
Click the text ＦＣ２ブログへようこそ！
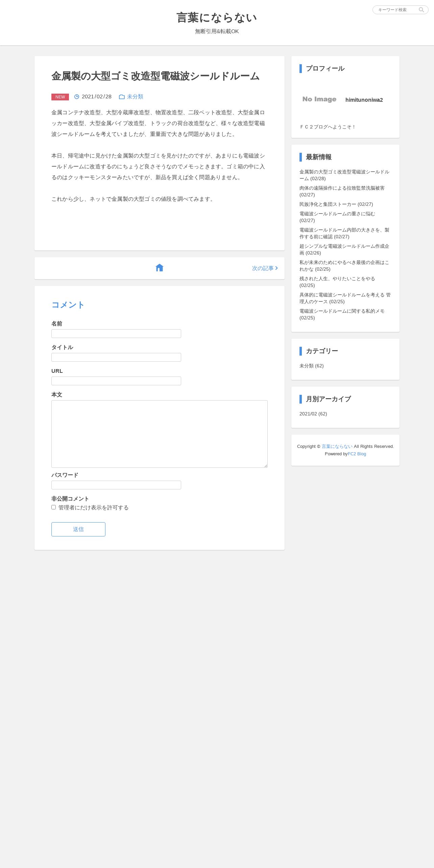(x=328, y=127)
